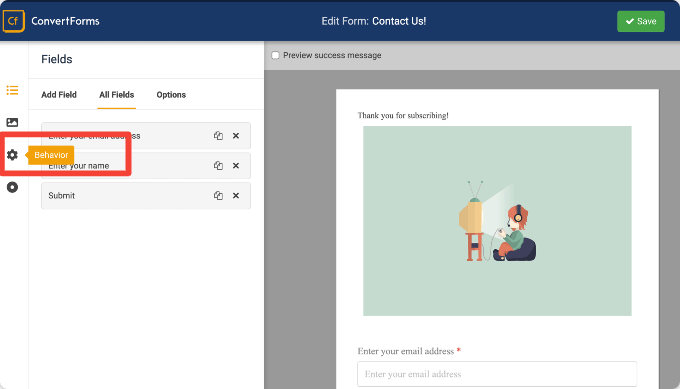
Task: Toggle Preview success message checkbox
Action: pos(275,55)
